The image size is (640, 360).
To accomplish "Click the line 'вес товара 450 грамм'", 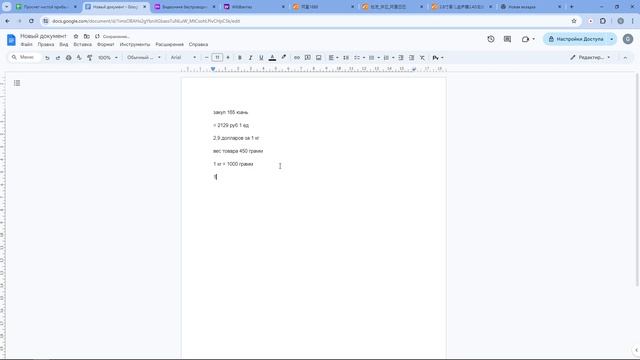I will pyautogui.click(x=238, y=151).
